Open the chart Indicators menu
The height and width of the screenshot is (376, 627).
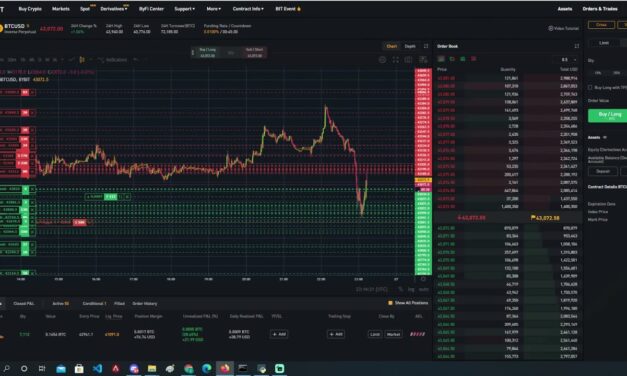(113, 60)
